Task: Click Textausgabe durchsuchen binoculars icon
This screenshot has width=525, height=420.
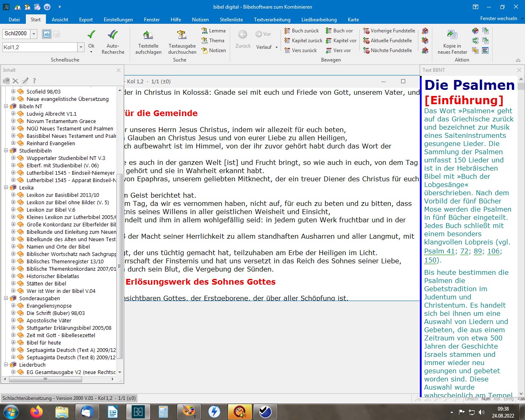Action: click(x=182, y=35)
